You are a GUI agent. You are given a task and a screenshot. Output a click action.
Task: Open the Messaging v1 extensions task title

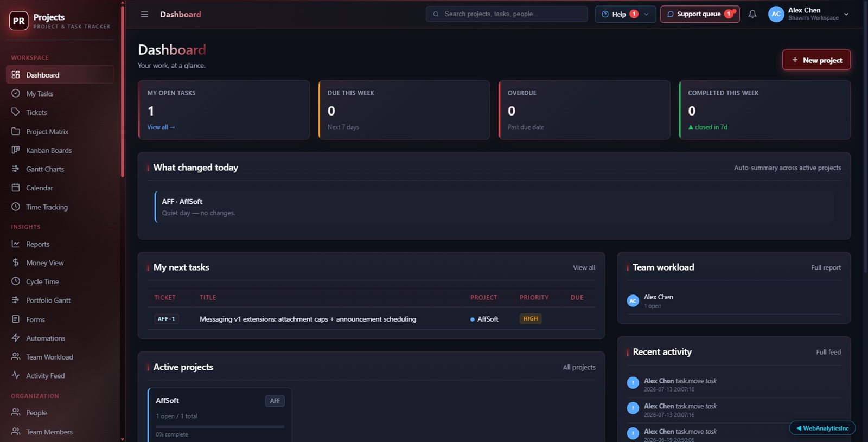[308, 319]
